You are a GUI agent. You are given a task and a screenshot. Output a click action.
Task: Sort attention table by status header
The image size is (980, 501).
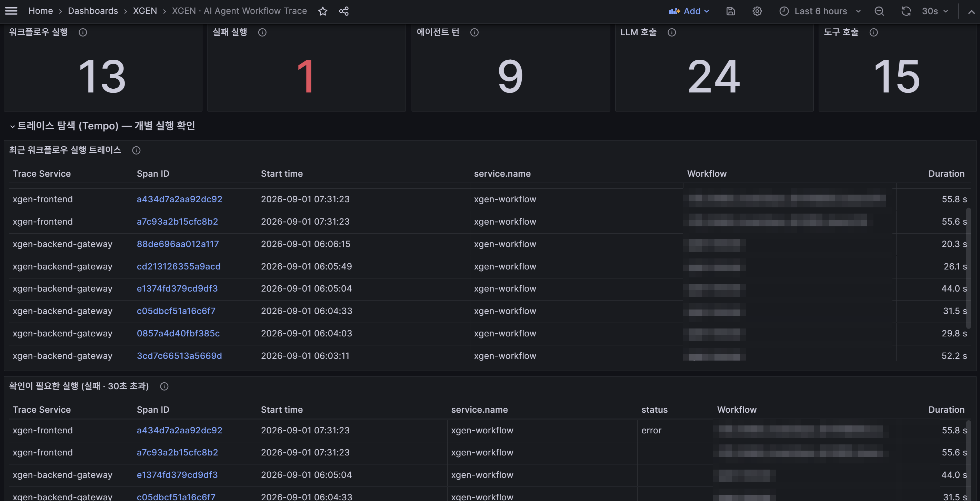[x=654, y=410]
